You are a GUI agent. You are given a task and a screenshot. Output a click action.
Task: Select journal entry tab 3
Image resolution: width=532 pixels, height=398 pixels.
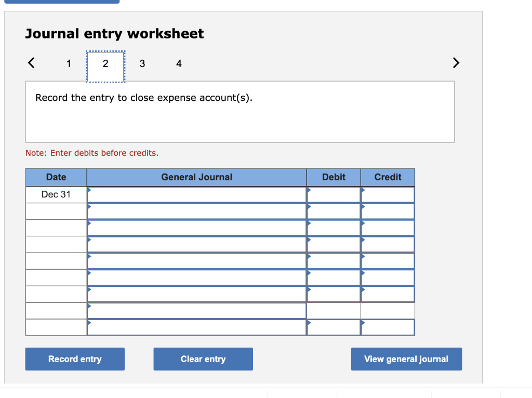142,63
